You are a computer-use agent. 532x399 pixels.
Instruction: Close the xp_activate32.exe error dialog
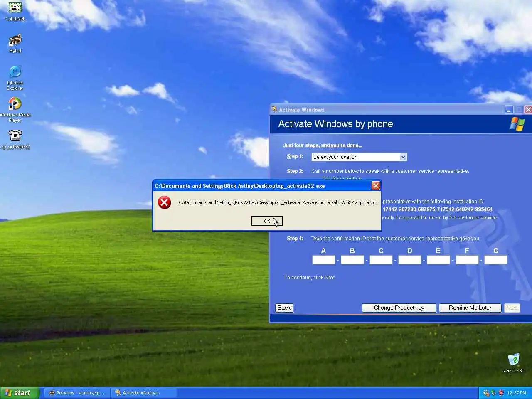[x=376, y=186]
